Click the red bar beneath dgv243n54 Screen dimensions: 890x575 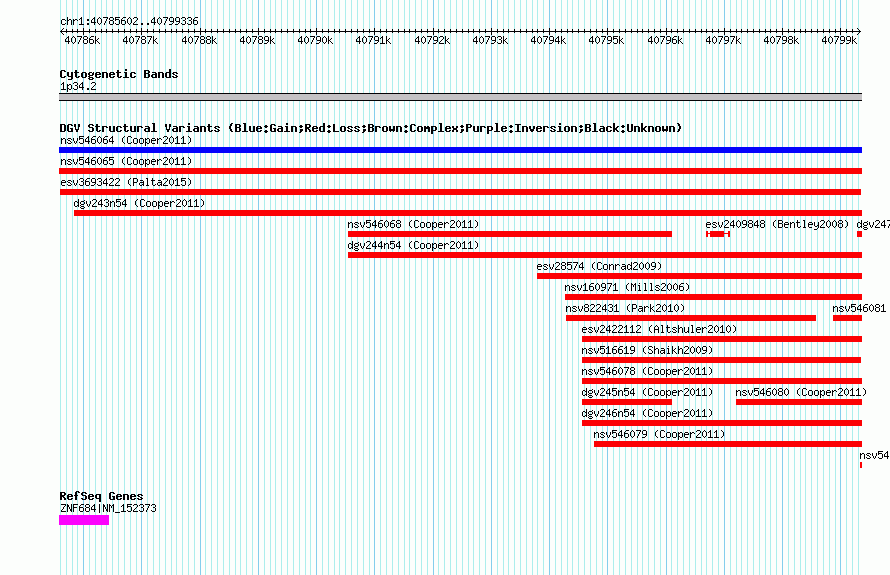point(468,213)
